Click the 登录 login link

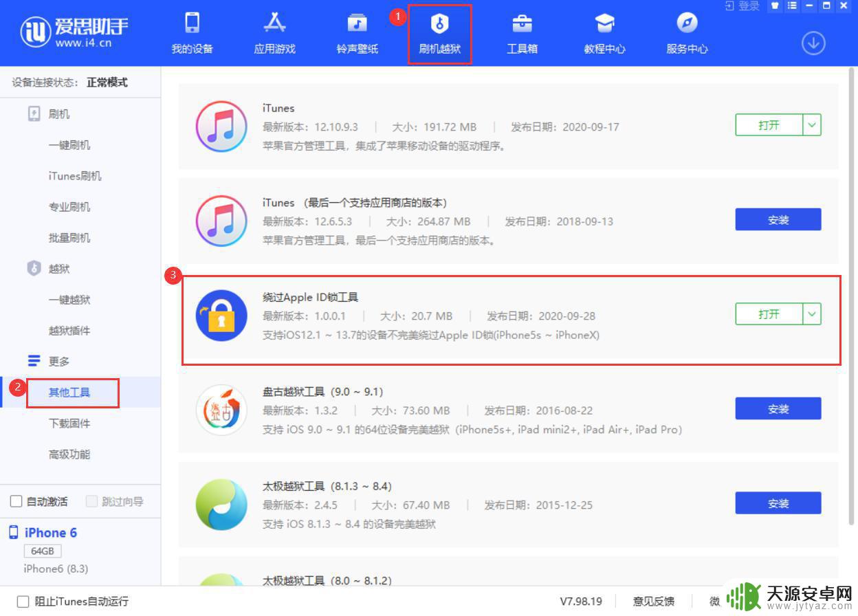(742, 6)
